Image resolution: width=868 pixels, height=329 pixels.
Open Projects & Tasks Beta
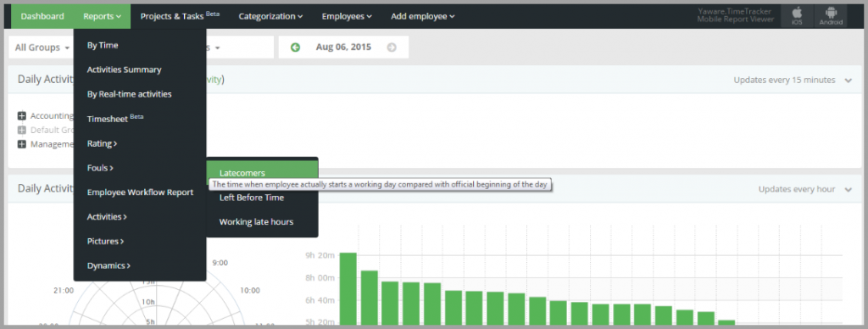pyautogui.click(x=180, y=17)
